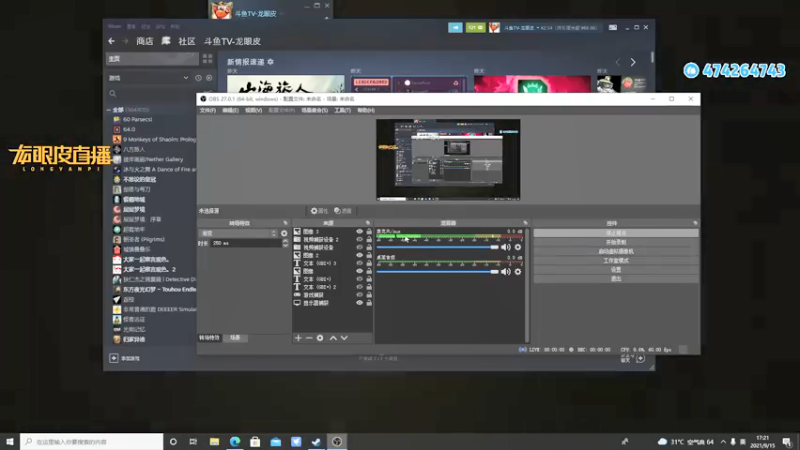This screenshot has width=800, height=450.
Task: Pop out the controls dock via its header icon
Action: (695, 223)
